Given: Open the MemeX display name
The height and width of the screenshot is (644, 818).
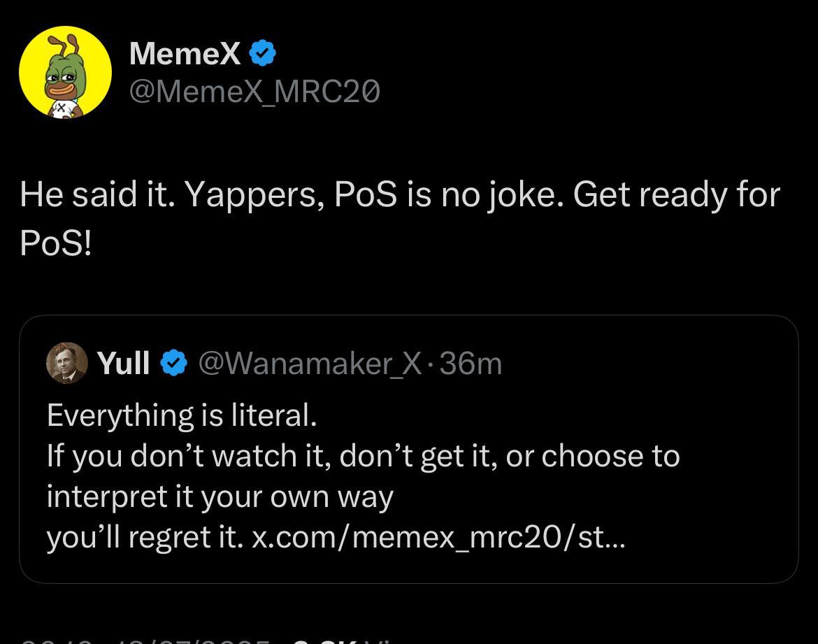Looking at the screenshot, I should click(185, 54).
